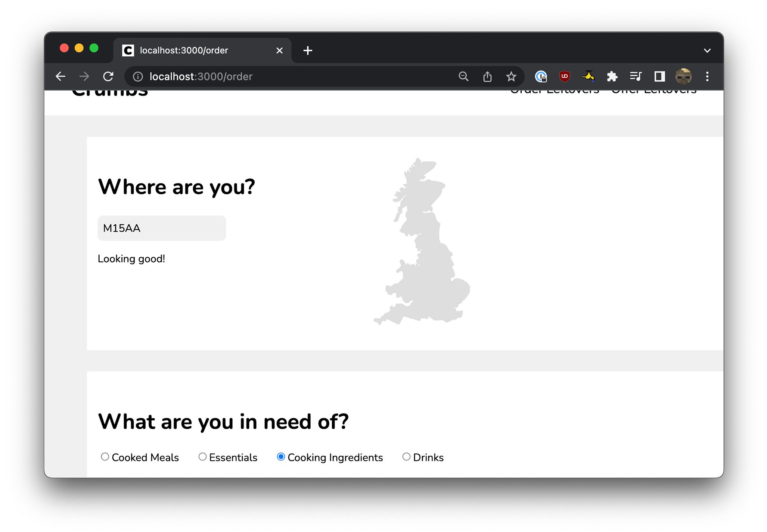Open a new browser tab
Screen dimensions: 767x532
307,50
